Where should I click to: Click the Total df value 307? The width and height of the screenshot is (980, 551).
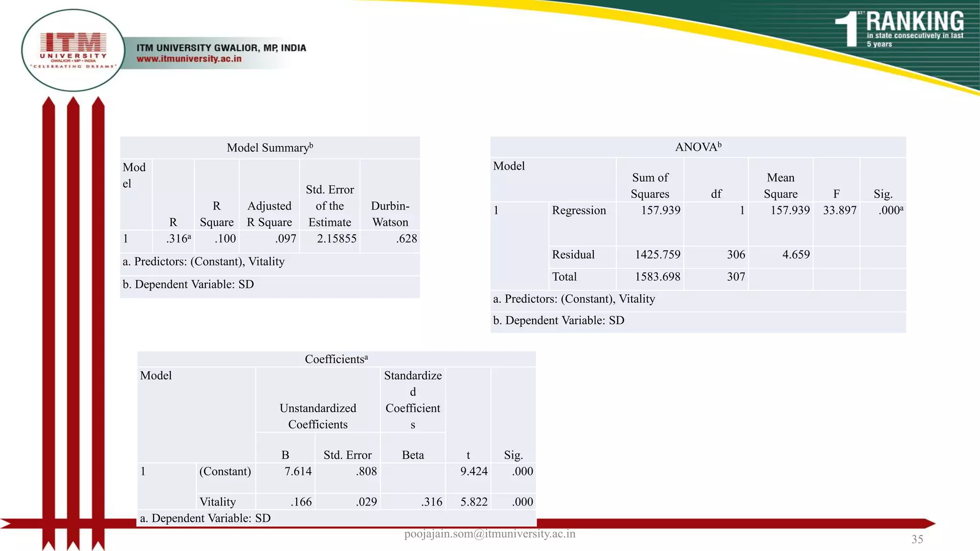735,276
